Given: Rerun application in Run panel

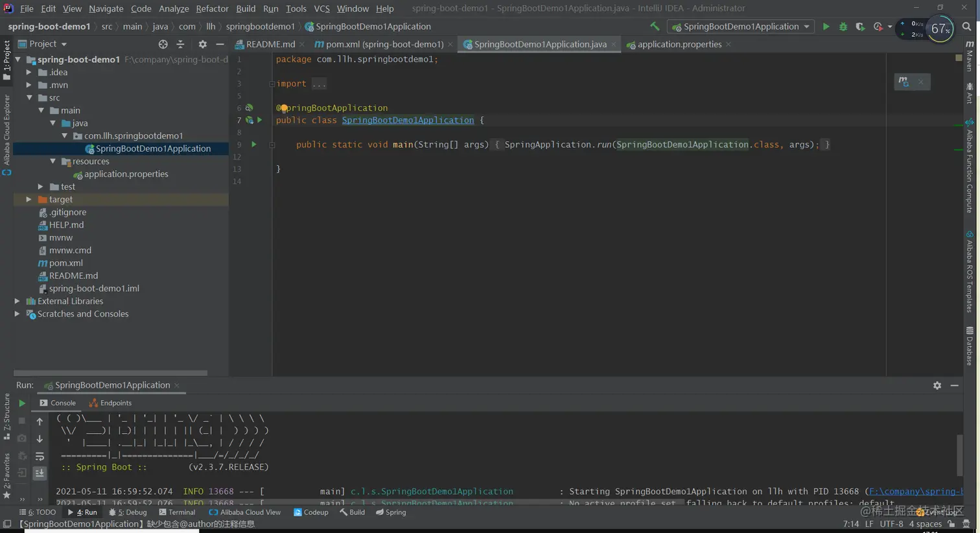Looking at the screenshot, I should (x=21, y=403).
